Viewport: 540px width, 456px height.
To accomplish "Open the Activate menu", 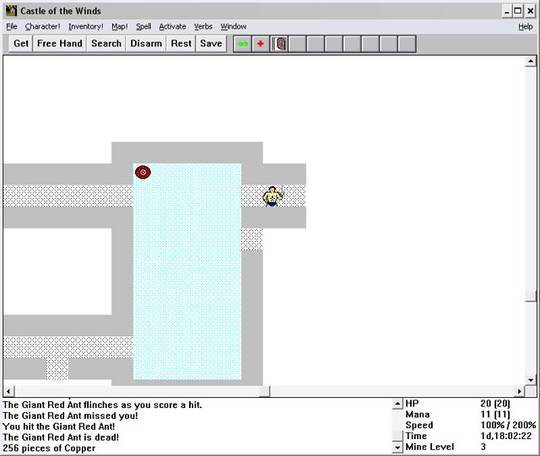I will (173, 27).
